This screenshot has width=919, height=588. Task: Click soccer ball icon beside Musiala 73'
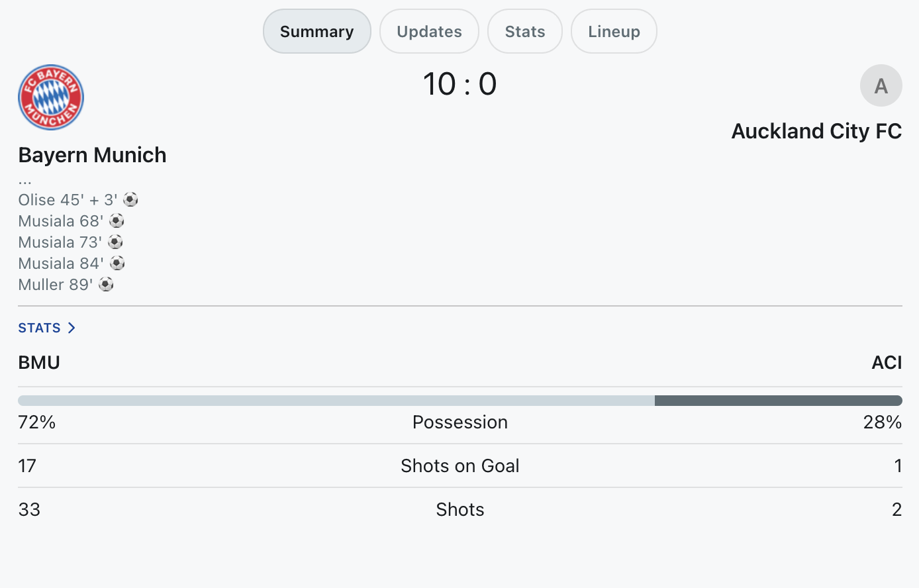coord(116,242)
